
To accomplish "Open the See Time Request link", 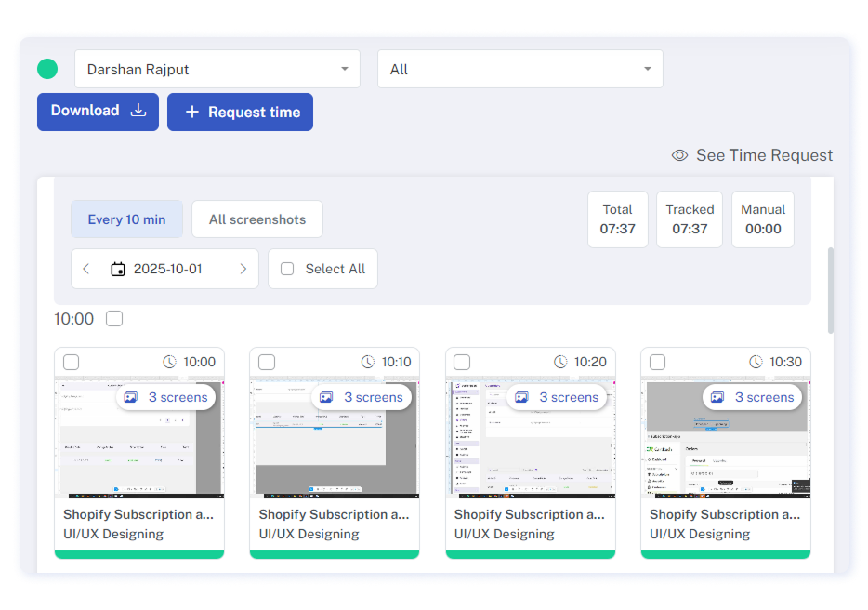I will 763,155.
